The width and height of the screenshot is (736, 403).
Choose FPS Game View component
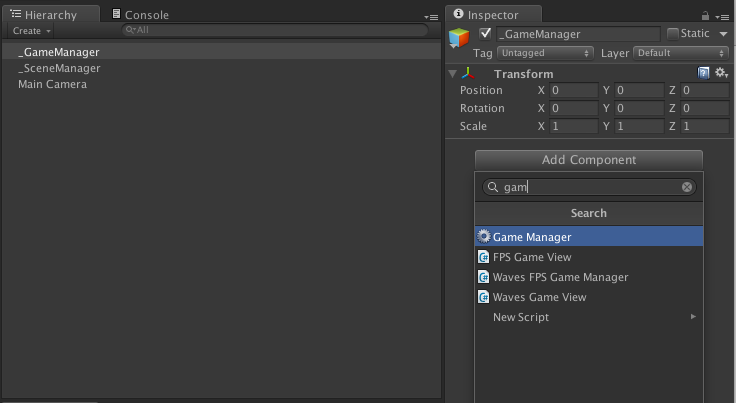pyautogui.click(x=589, y=257)
